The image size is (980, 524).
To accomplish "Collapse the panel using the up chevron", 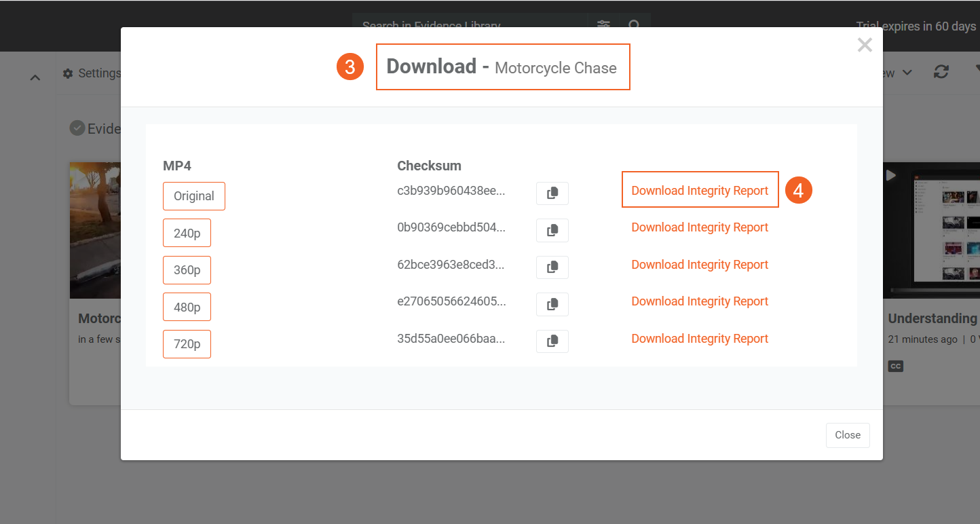I will click(35, 78).
